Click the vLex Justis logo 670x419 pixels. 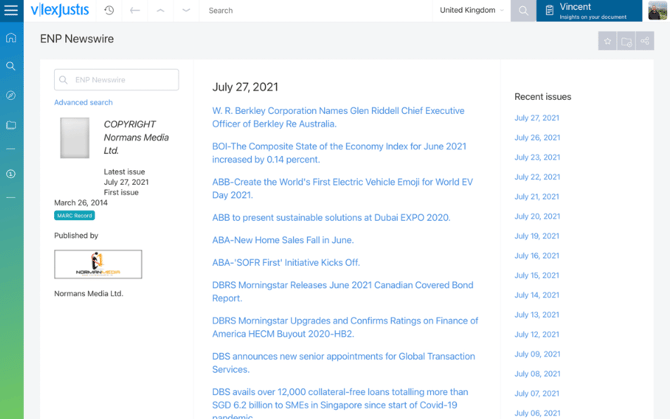[x=60, y=10]
